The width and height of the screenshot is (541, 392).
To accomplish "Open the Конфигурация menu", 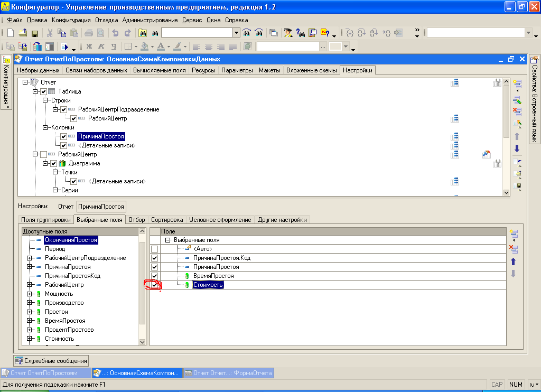I will click(x=71, y=20).
